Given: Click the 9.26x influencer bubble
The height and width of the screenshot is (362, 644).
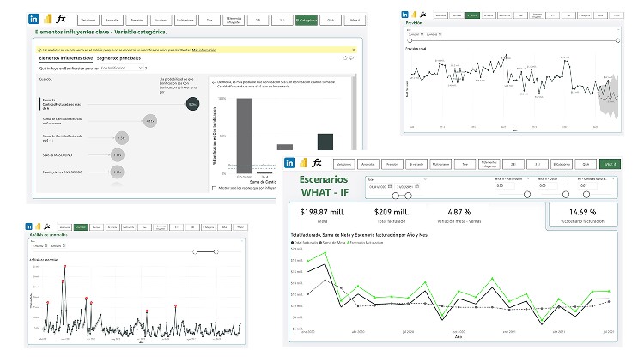Looking at the screenshot, I should (192, 103).
